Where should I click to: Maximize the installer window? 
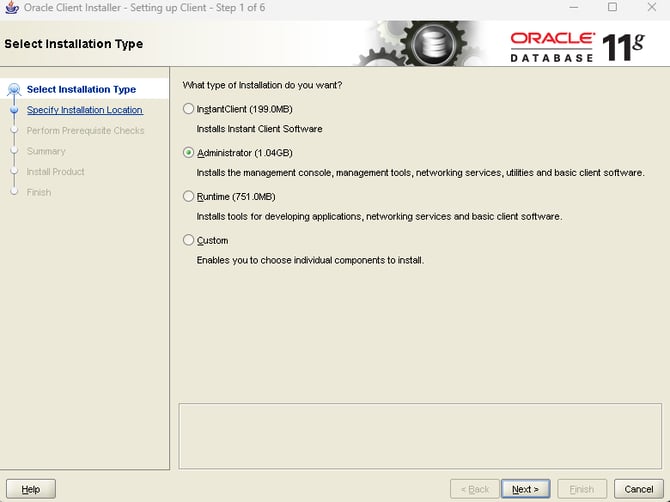pos(612,8)
